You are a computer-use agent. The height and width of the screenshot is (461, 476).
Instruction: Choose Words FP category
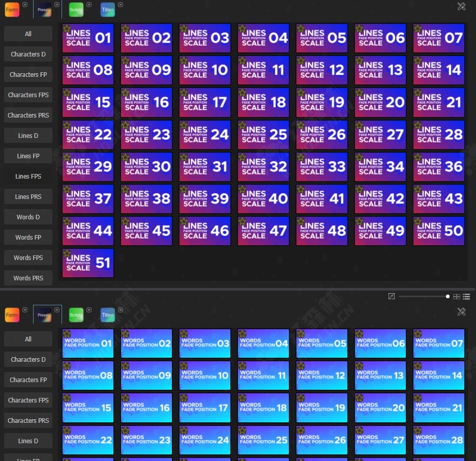(28, 237)
